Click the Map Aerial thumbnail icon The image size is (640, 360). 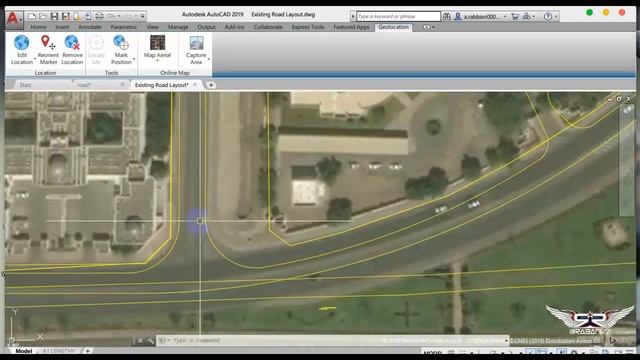point(157,42)
